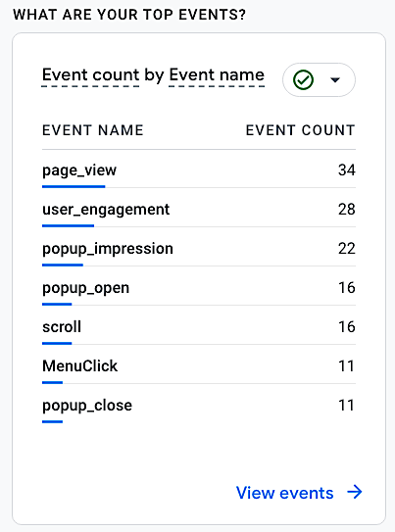Viewport: 395px width, 532px height.
Task: Open the dropdown arrow beside the checkmark
Action: 335,80
